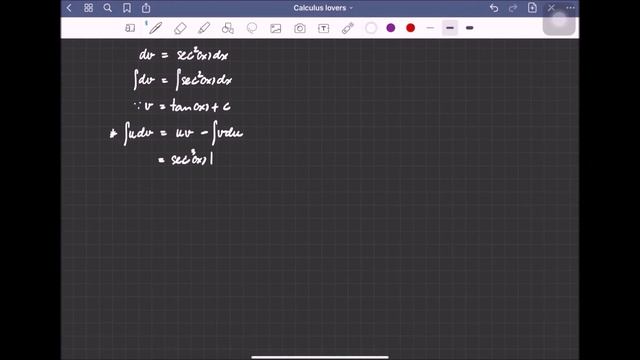
Task: Tap the floating thumbnail in top-right corner
Action: 559,20
